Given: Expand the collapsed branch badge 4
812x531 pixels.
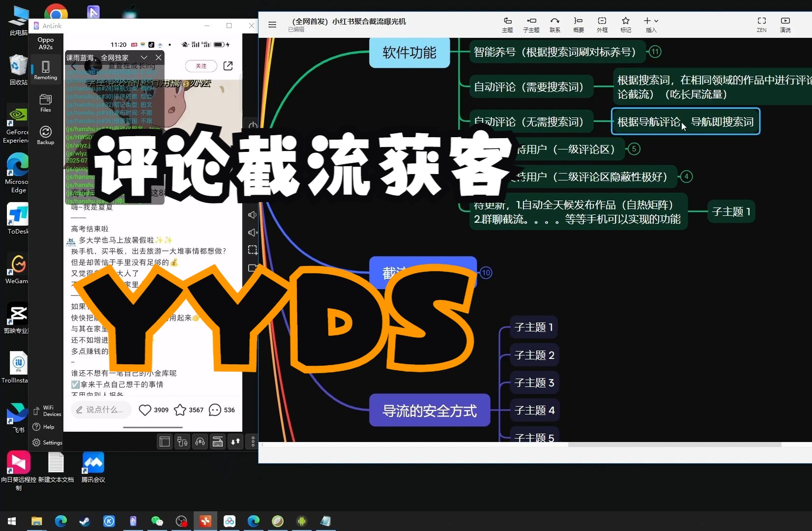Looking at the screenshot, I should point(687,177).
